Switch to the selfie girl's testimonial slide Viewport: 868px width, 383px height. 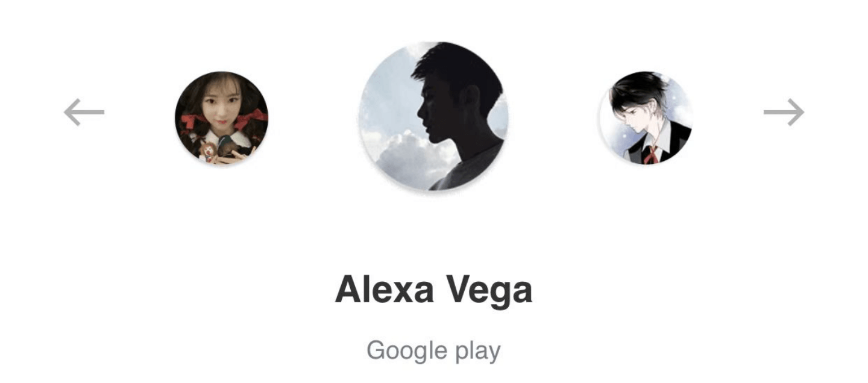click(x=221, y=117)
